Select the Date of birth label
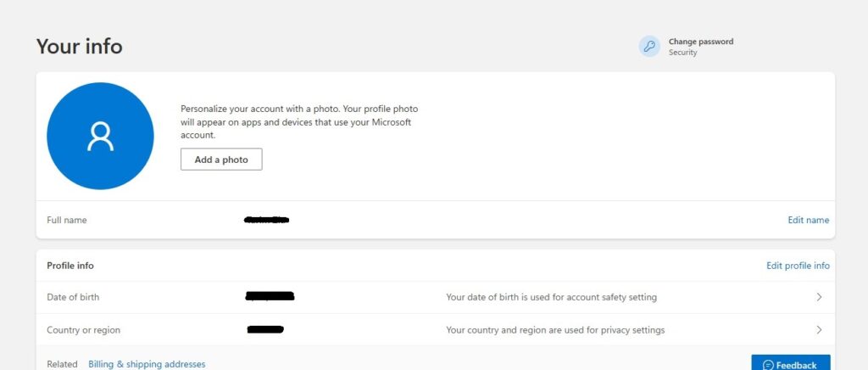 coord(73,297)
